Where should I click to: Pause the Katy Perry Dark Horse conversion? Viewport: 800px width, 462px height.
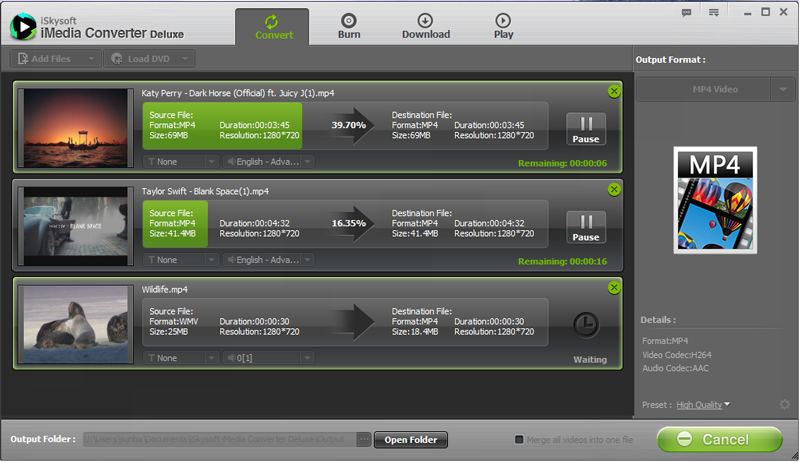pos(586,129)
